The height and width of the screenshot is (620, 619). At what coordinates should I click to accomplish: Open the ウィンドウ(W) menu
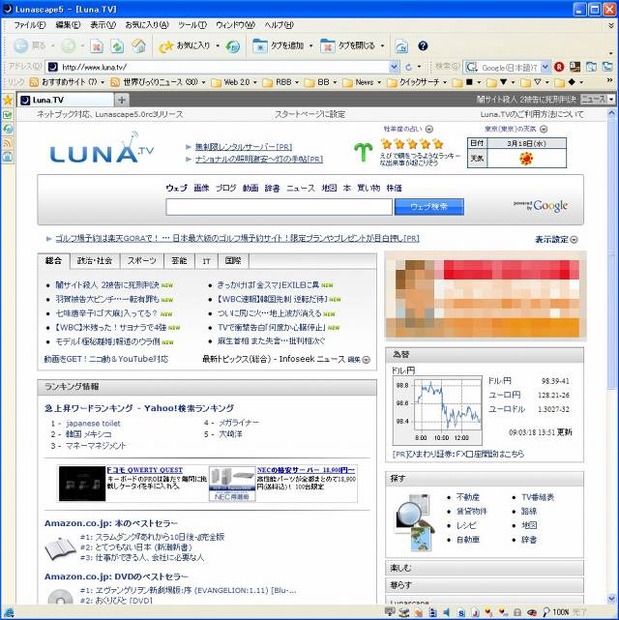coord(235,25)
